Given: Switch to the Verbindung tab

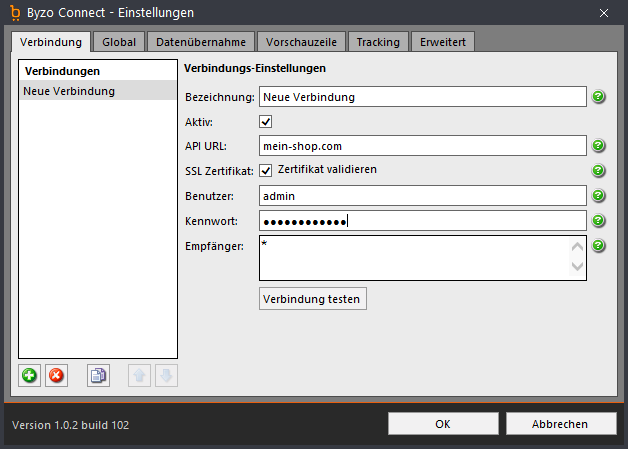Looking at the screenshot, I should click(x=51, y=42).
